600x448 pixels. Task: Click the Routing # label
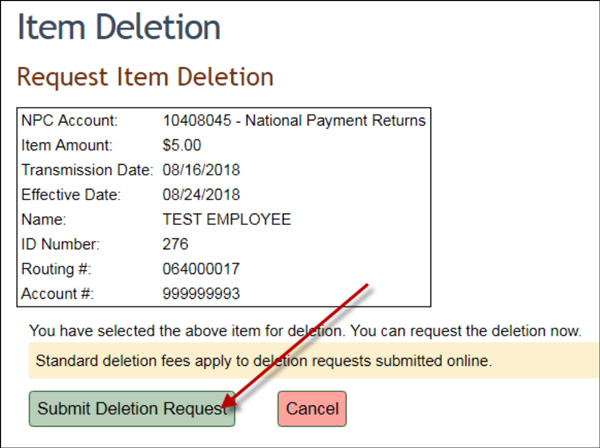click(56, 268)
